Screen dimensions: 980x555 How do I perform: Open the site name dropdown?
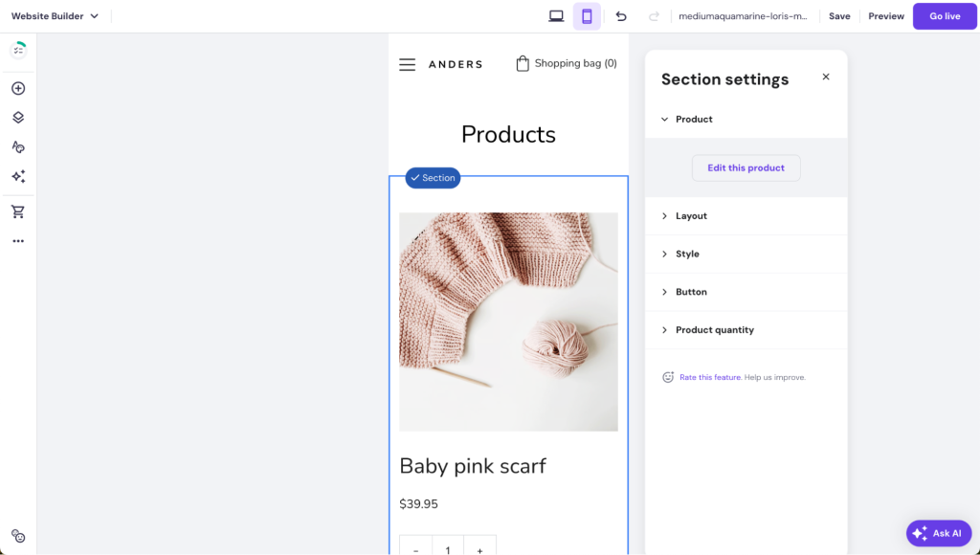click(746, 15)
